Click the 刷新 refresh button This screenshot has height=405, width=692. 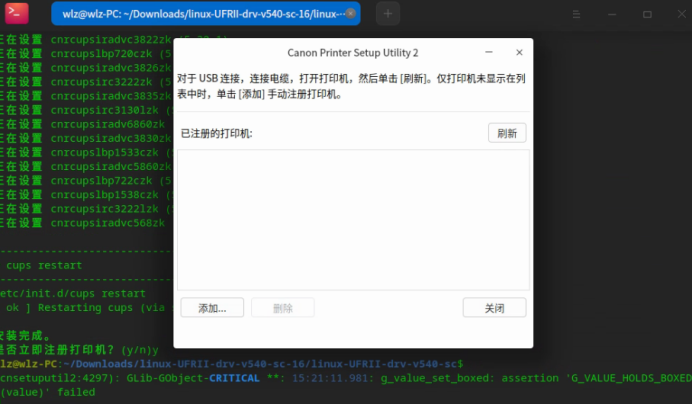coord(507,133)
